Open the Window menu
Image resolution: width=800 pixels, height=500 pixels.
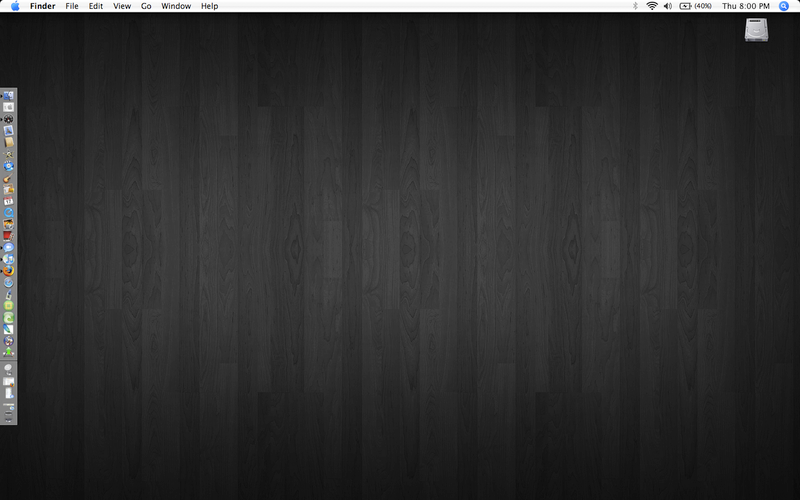tap(176, 6)
